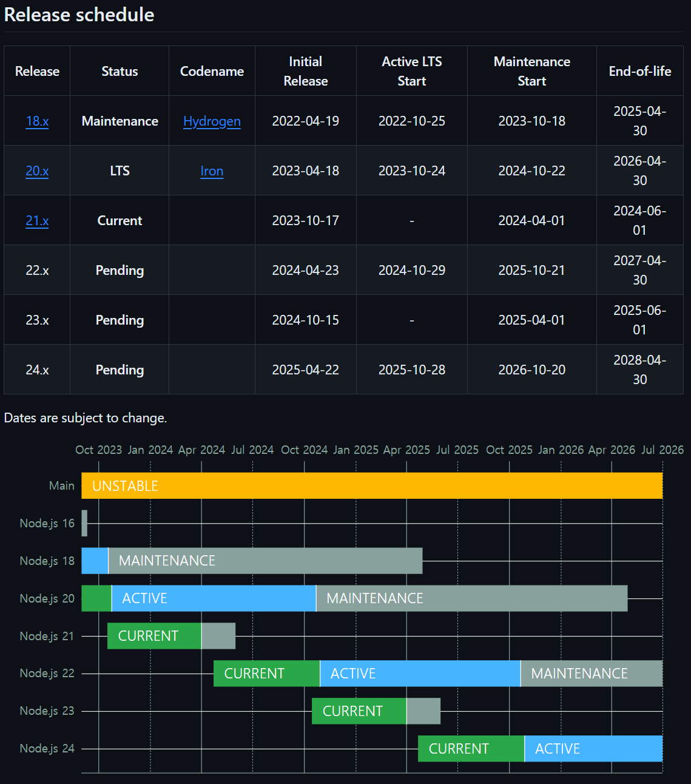Click the end-of-life date 2025-04-30

point(640,121)
